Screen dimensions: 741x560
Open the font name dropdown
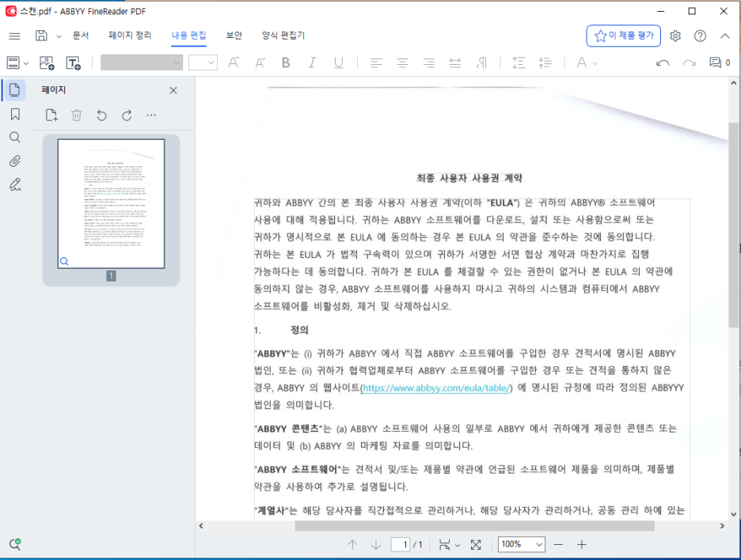pos(142,62)
